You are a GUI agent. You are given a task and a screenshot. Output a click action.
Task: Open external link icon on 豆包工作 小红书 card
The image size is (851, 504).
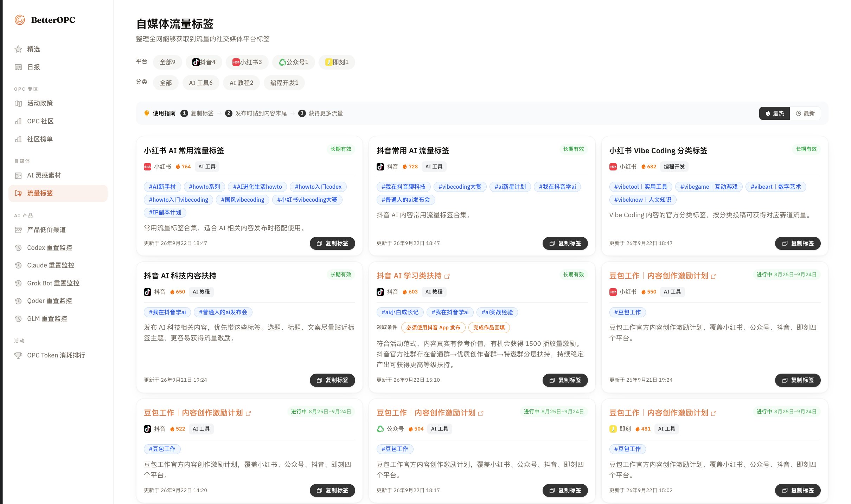(x=714, y=276)
